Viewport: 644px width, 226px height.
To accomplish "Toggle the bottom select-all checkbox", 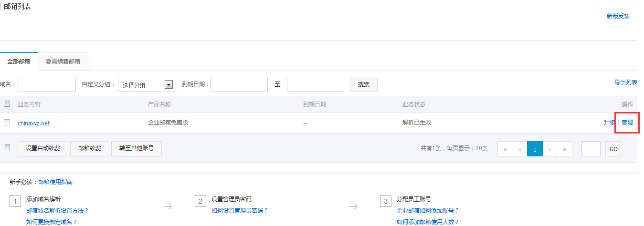I will pos(7,147).
